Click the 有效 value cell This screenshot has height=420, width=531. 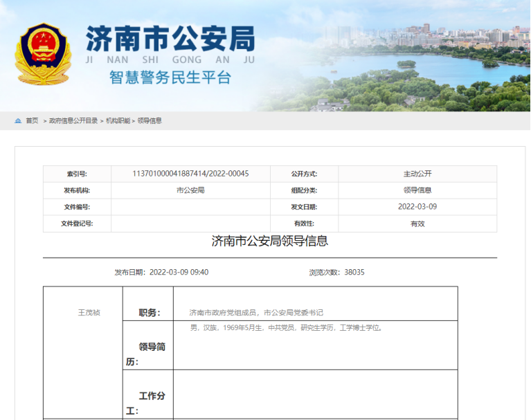(417, 223)
